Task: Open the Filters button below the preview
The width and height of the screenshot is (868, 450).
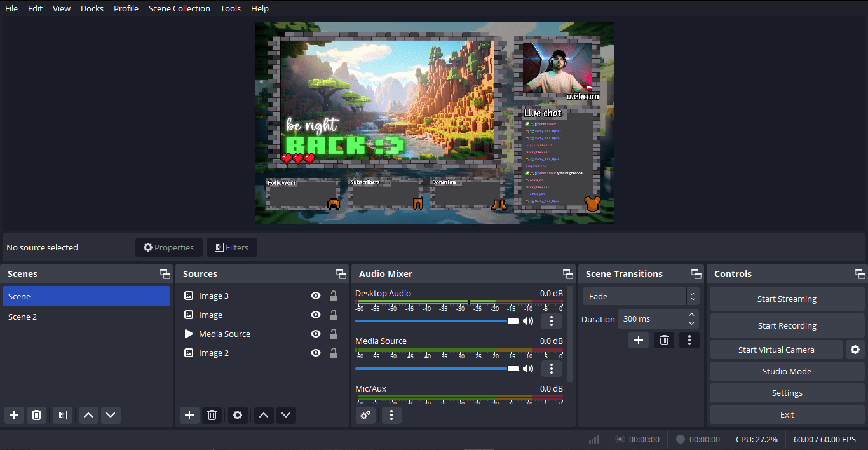Action: point(231,247)
